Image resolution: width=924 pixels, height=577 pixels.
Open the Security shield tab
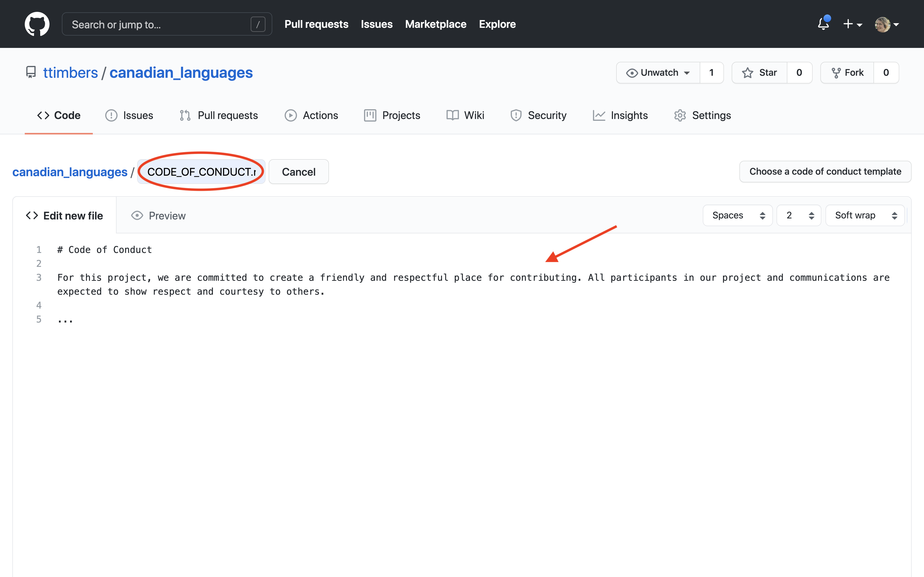[x=538, y=115]
